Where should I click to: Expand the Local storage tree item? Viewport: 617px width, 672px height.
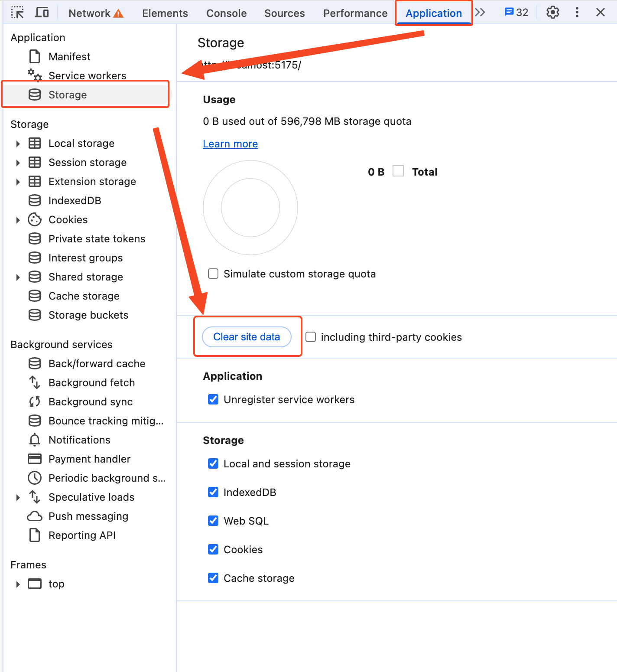(x=18, y=144)
